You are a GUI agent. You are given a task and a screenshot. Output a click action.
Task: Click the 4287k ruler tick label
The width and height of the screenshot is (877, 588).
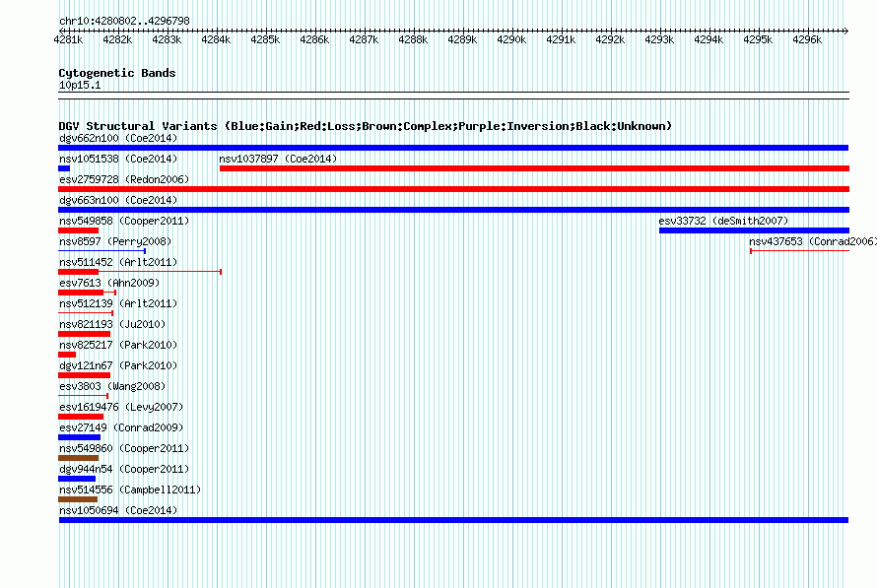364,39
